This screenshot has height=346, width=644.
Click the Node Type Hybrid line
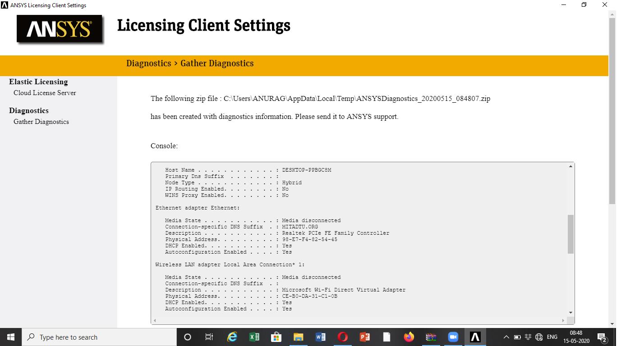(x=233, y=183)
